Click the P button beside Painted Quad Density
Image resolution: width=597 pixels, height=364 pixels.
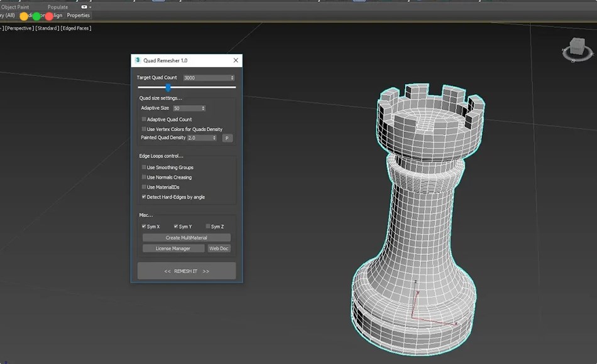point(227,137)
